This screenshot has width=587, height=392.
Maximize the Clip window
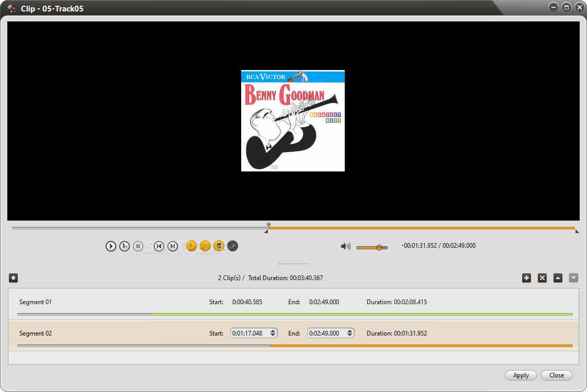pyautogui.click(x=567, y=7)
